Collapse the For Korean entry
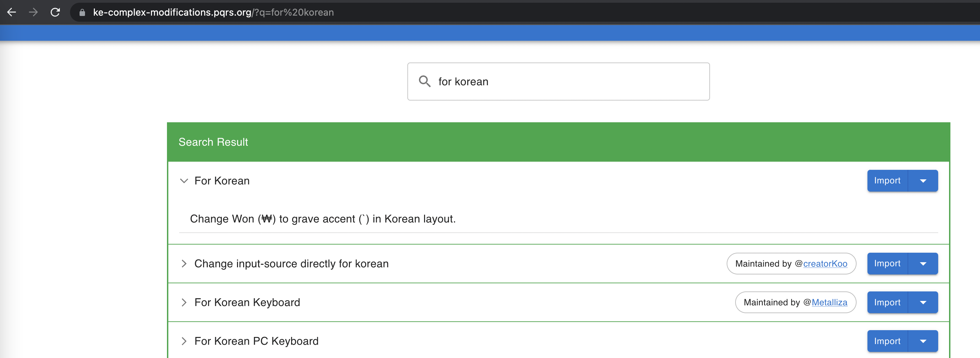 point(184,181)
